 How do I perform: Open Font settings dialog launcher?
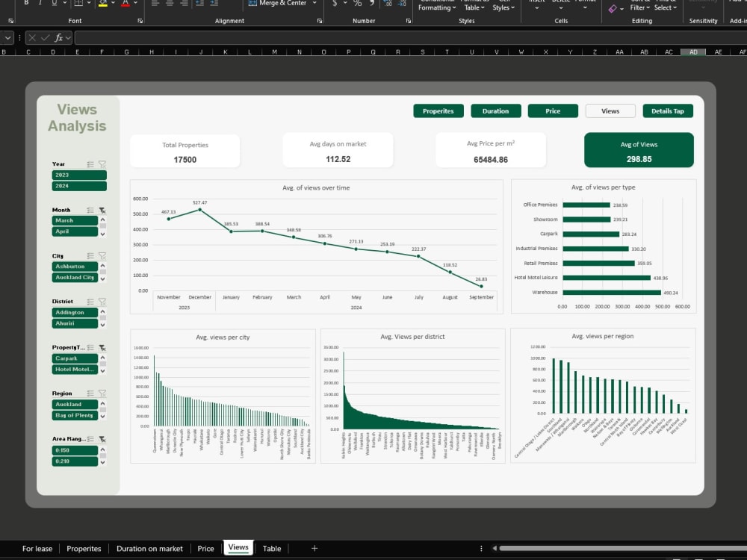point(140,21)
